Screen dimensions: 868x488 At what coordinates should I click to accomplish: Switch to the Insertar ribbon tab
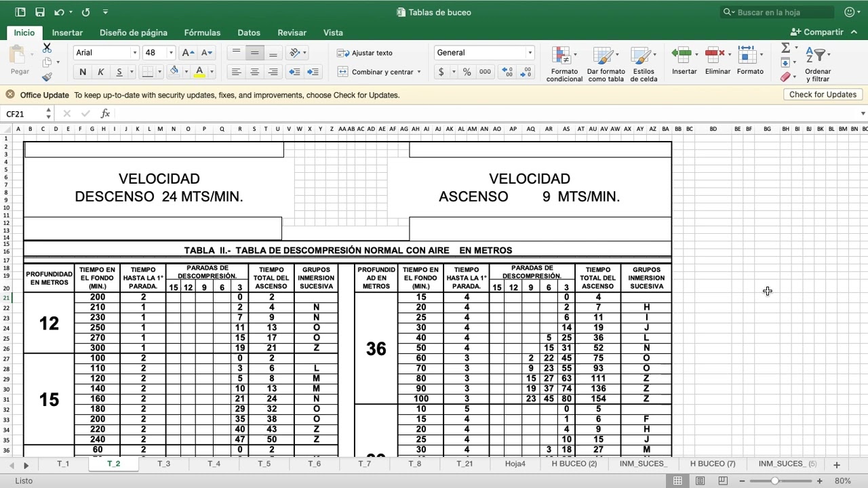click(x=67, y=33)
